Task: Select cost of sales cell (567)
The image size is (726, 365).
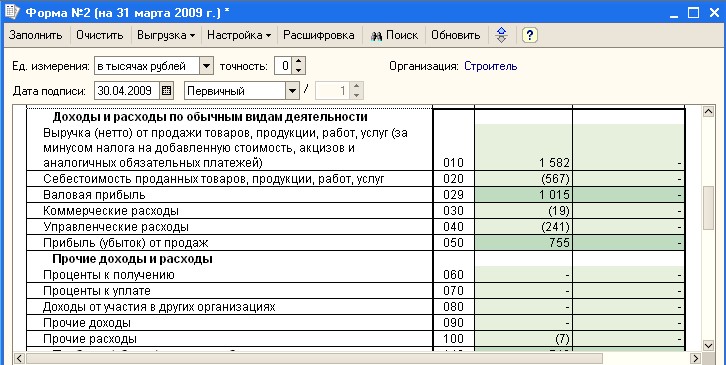Action: coord(524,179)
